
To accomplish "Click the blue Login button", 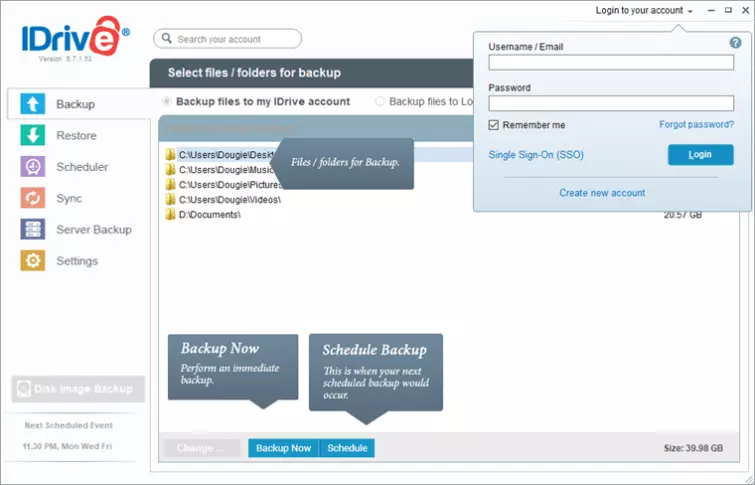I will coord(700,155).
